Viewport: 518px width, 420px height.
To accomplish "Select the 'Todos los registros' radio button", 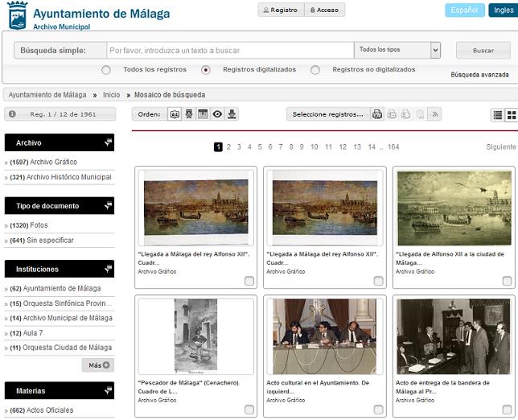I will click(x=106, y=70).
